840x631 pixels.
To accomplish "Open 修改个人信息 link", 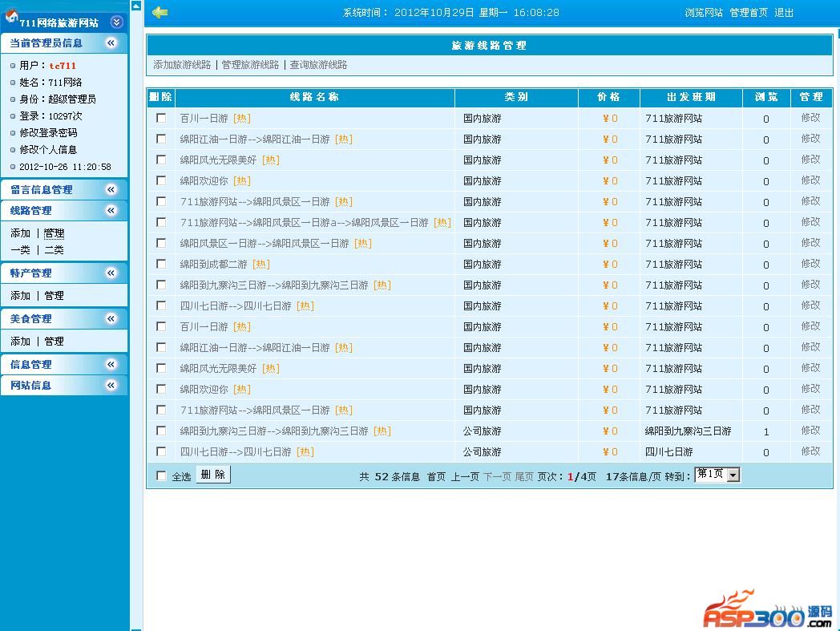I will [x=48, y=150].
